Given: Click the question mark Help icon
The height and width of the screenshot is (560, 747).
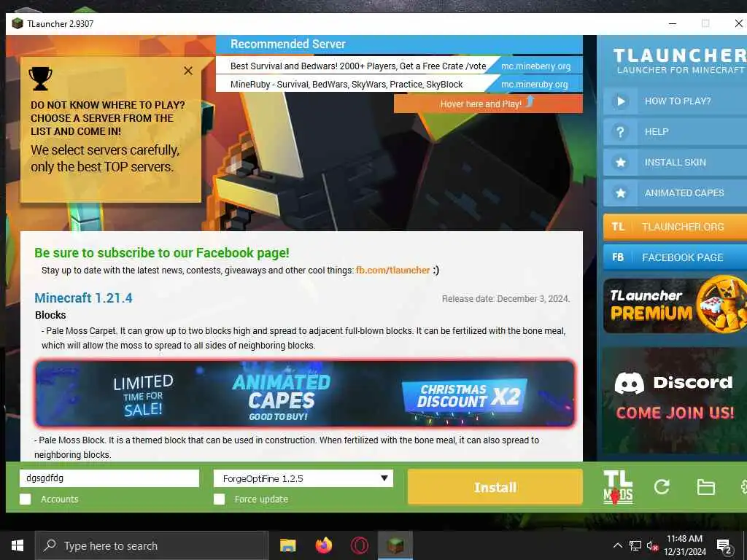Looking at the screenshot, I should coord(620,132).
